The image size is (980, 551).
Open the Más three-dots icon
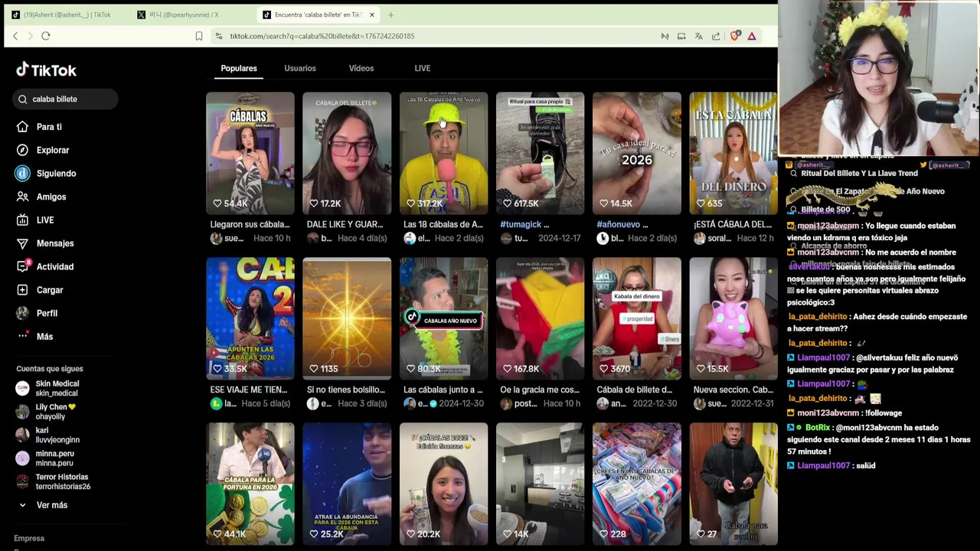pos(22,337)
